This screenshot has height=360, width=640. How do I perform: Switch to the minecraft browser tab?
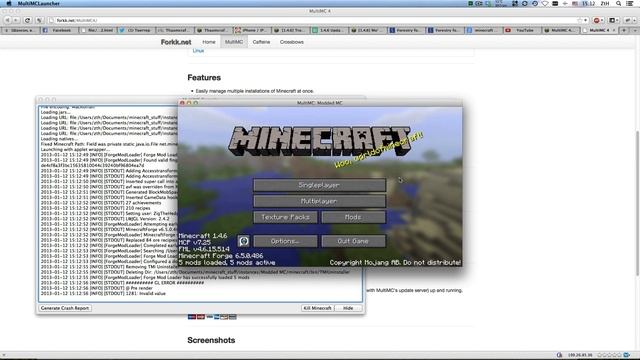[483, 30]
